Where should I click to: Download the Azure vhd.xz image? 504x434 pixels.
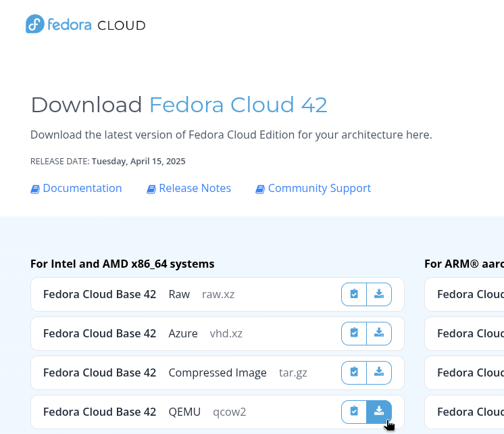pos(379,333)
